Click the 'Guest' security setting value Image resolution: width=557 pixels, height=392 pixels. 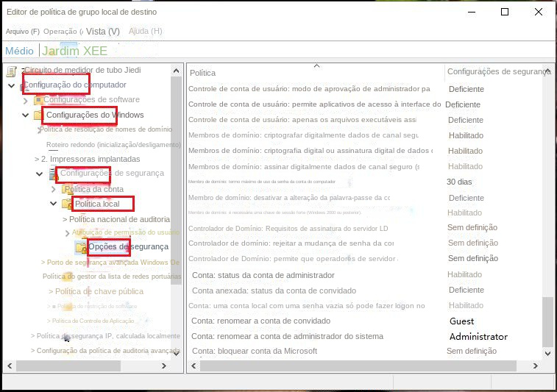[x=461, y=321]
